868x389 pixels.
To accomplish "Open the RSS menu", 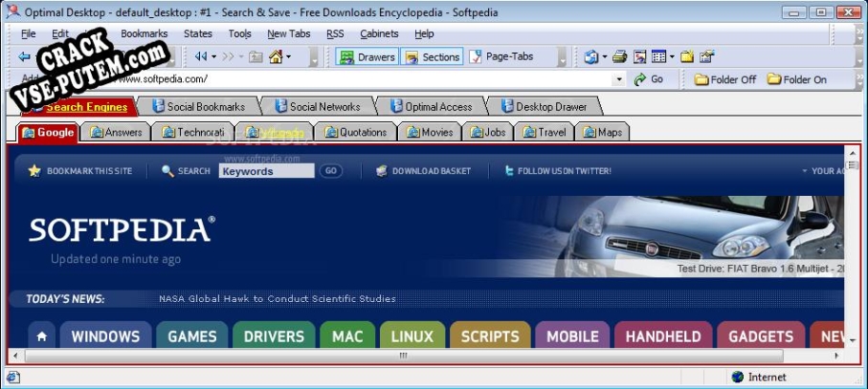I will point(335,33).
